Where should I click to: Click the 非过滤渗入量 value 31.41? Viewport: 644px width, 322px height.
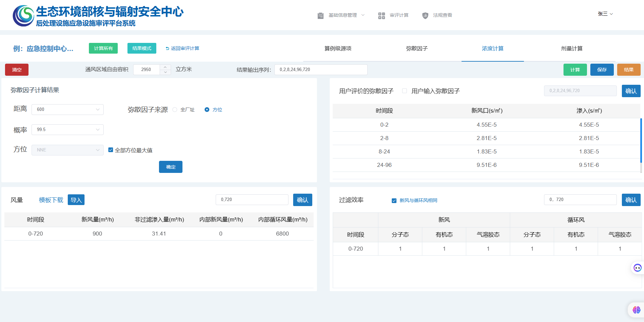click(x=159, y=234)
